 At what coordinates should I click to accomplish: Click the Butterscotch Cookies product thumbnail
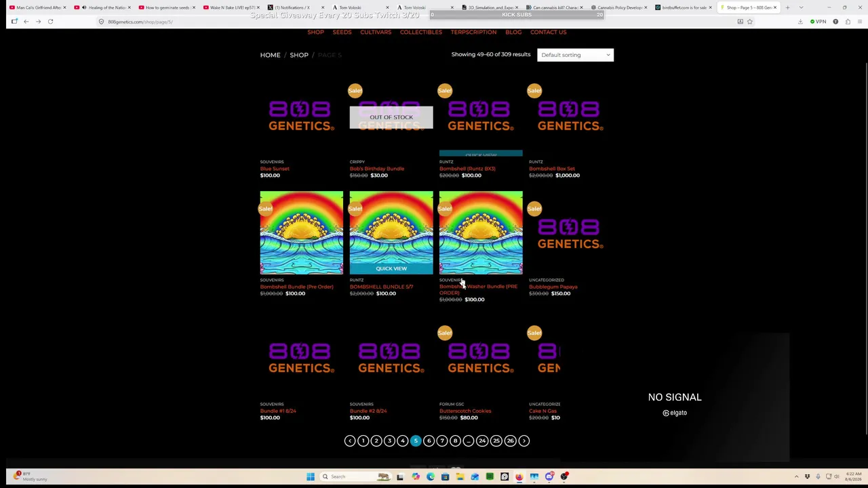tap(481, 357)
